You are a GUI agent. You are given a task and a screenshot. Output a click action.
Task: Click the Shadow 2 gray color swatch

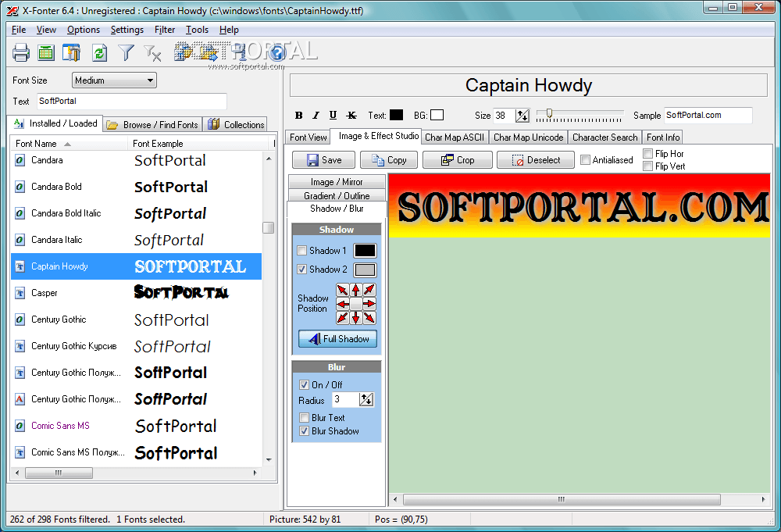coord(365,270)
